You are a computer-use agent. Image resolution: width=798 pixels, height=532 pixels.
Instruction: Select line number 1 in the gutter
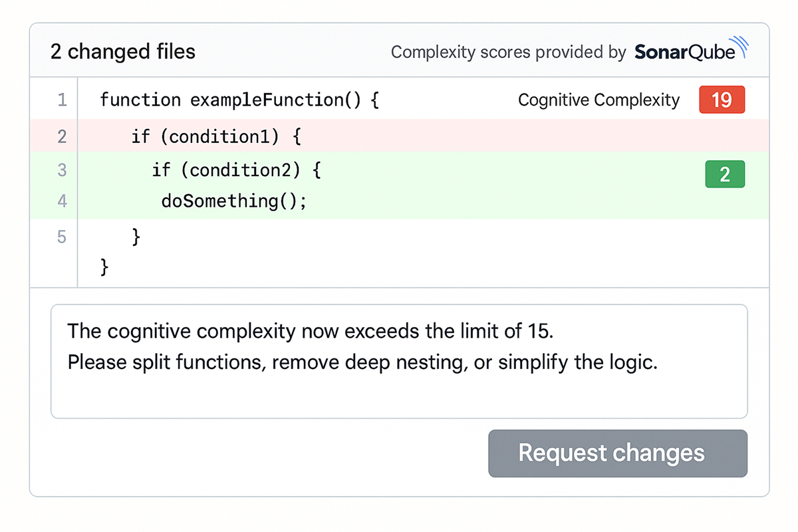(63, 100)
